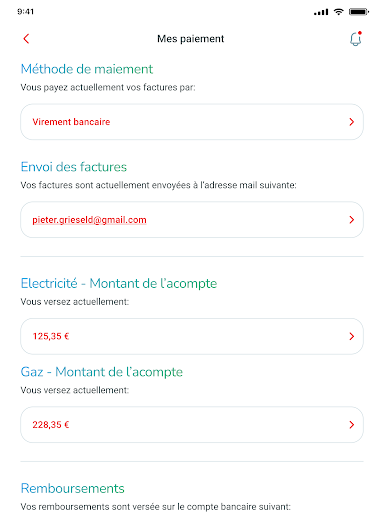Expand the 125,35 € electricity amount chevron
This screenshot has height=512, width=384.
coord(351,336)
